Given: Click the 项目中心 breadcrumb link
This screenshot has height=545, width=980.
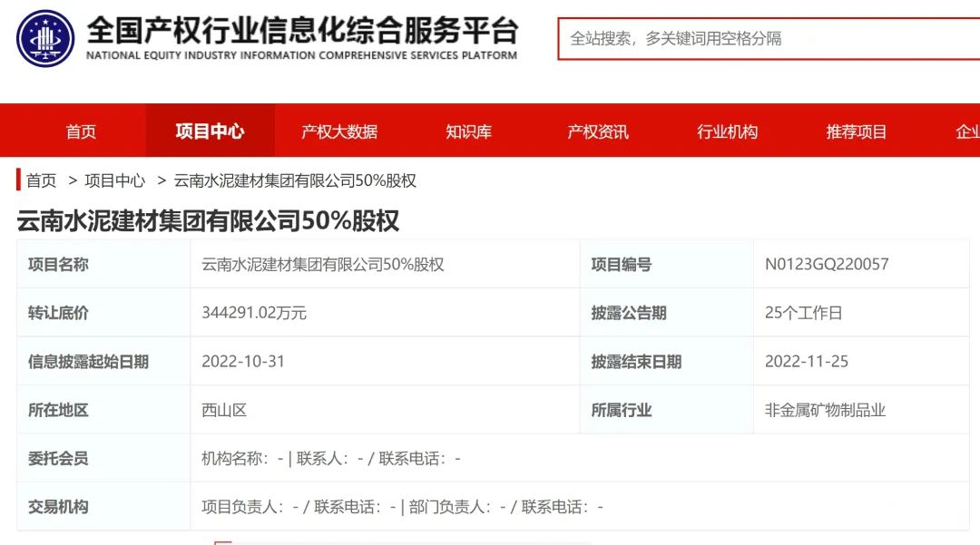Looking at the screenshot, I should pyautogui.click(x=114, y=180).
